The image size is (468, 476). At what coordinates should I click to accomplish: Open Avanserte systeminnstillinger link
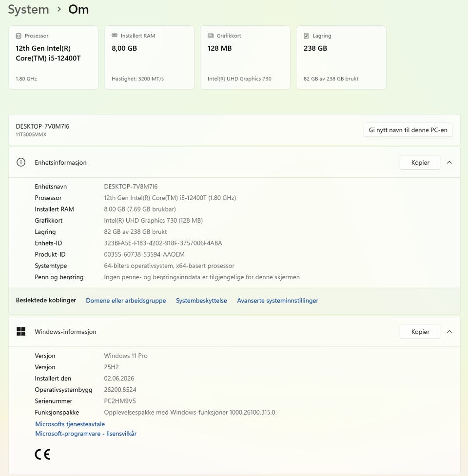277,301
